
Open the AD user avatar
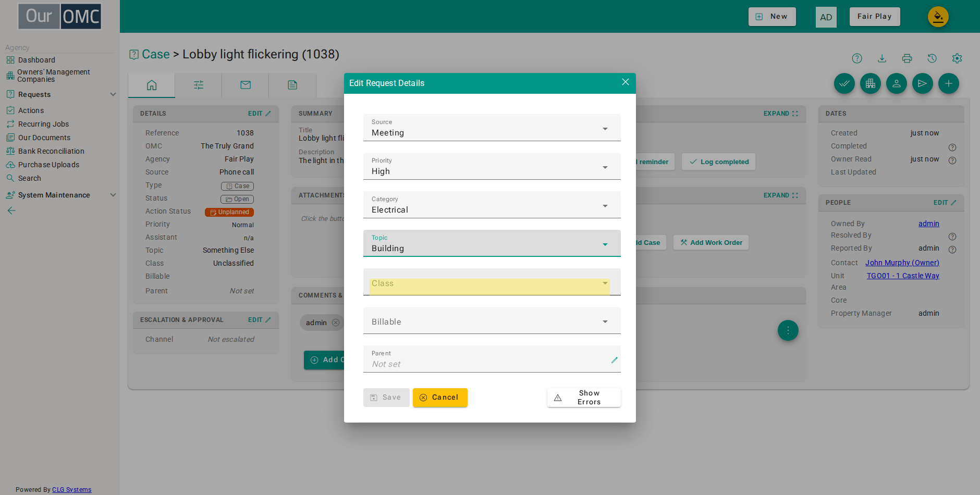point(826,17)
